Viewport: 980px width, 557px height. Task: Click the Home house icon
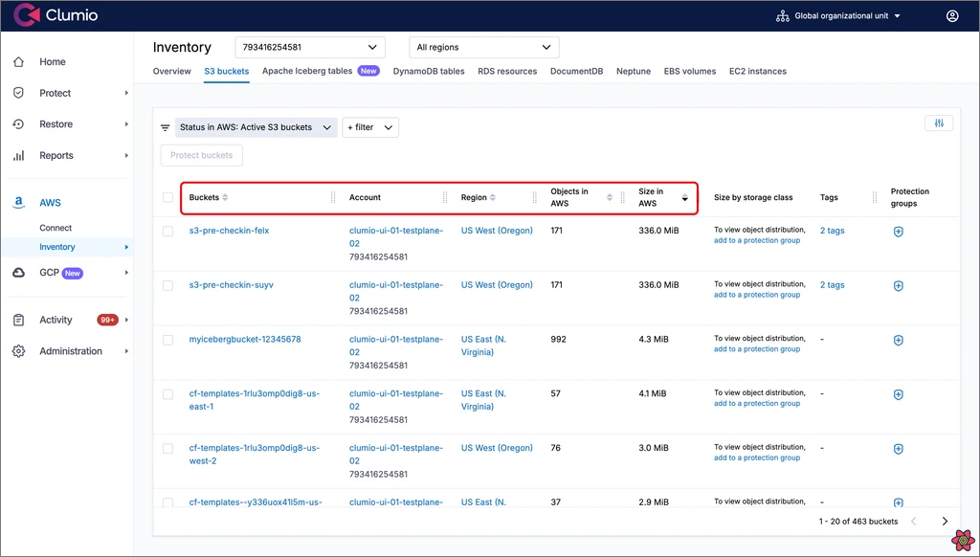19,62
